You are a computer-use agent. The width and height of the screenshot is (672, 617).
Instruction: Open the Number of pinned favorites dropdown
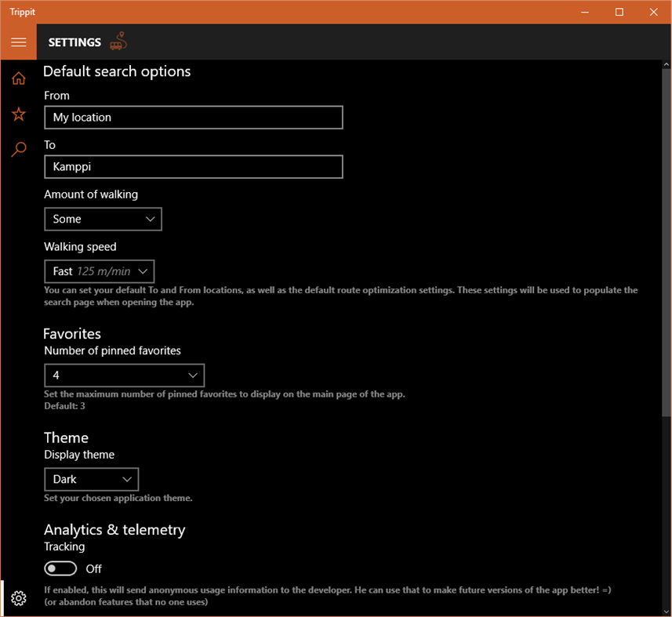coord(124,375)
